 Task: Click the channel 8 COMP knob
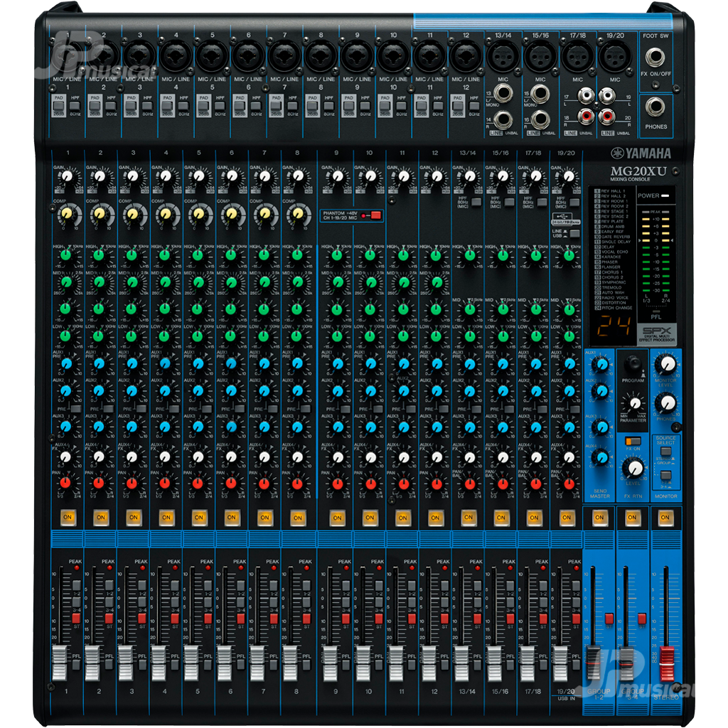pyautogui.click(x=298, y=214)
